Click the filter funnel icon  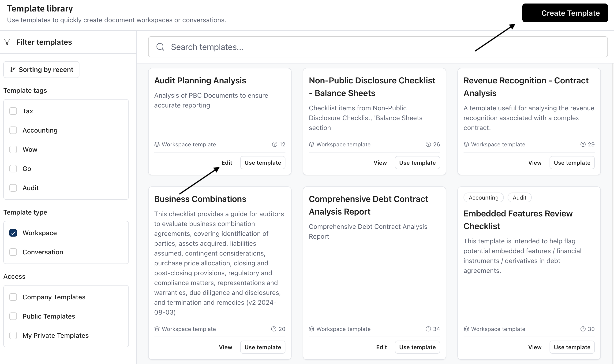click(7, 42)
